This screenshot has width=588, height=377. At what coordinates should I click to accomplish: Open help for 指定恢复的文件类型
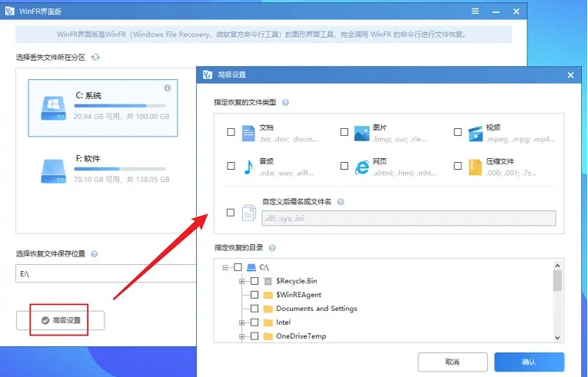[285, 102]
